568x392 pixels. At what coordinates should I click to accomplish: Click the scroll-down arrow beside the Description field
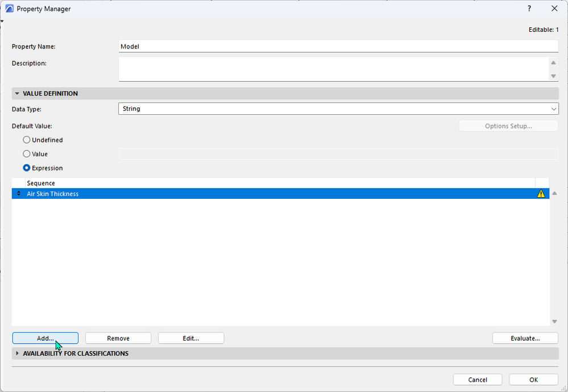(x=552, y=76)
